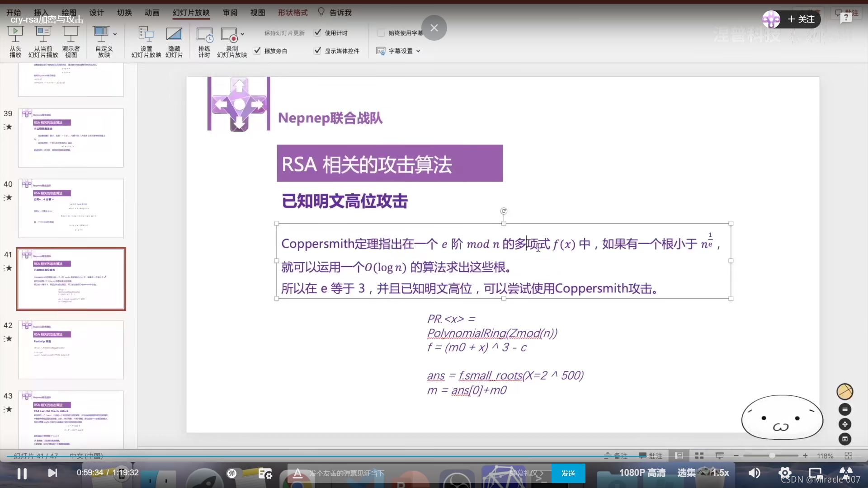Viewport: 868px width, 488px height.
Task: Open the 审阅 ribbon tab
Action: tap(230, 13)
